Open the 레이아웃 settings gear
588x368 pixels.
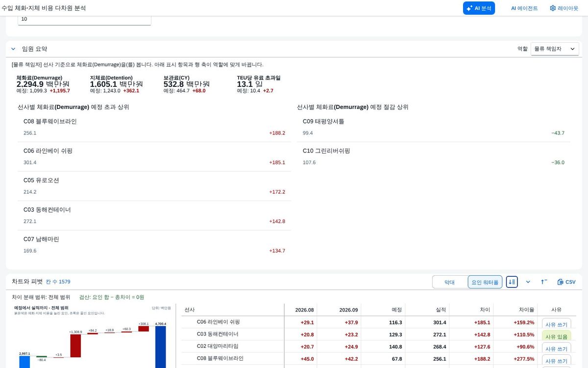[x=564, y=8]
